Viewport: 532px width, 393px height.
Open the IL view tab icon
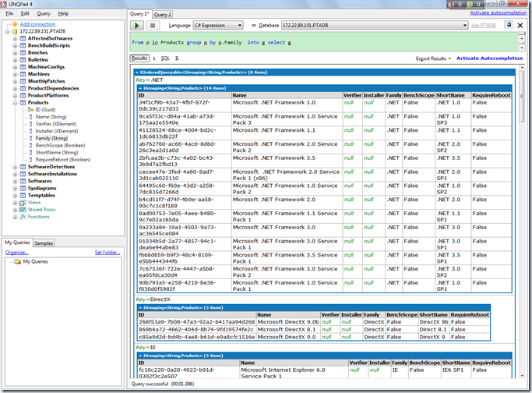[x=177, y=58]
